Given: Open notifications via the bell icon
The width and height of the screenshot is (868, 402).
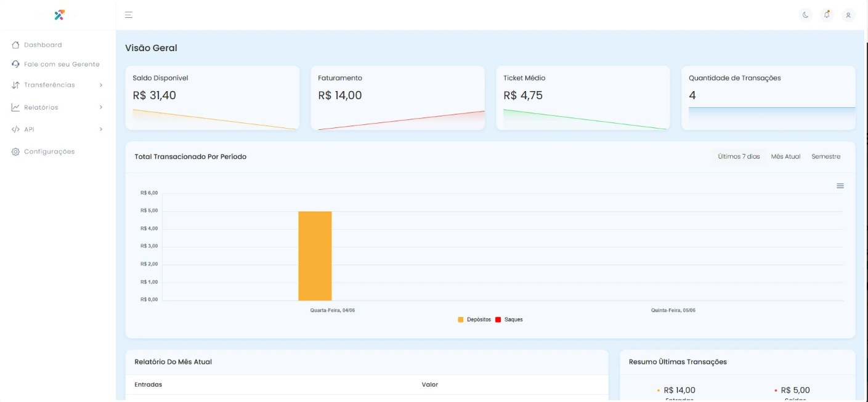Looking at the screenshot, I should (x=827, y=15).
